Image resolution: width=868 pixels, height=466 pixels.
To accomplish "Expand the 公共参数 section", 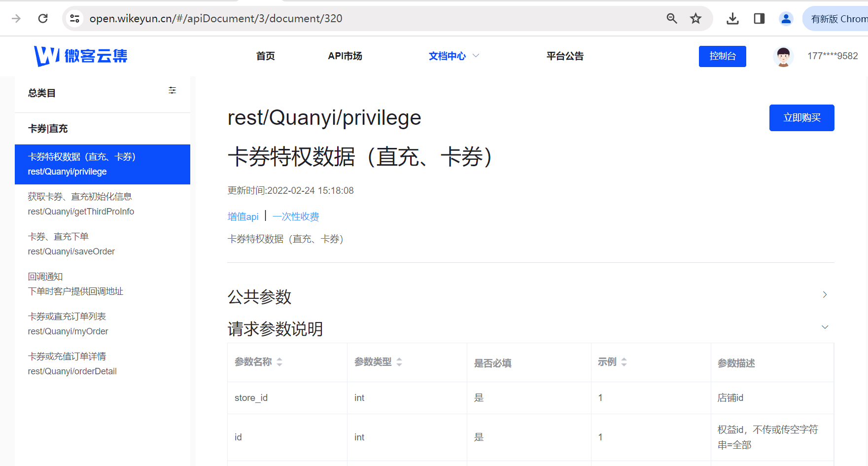I will click(x=824, y=294).
